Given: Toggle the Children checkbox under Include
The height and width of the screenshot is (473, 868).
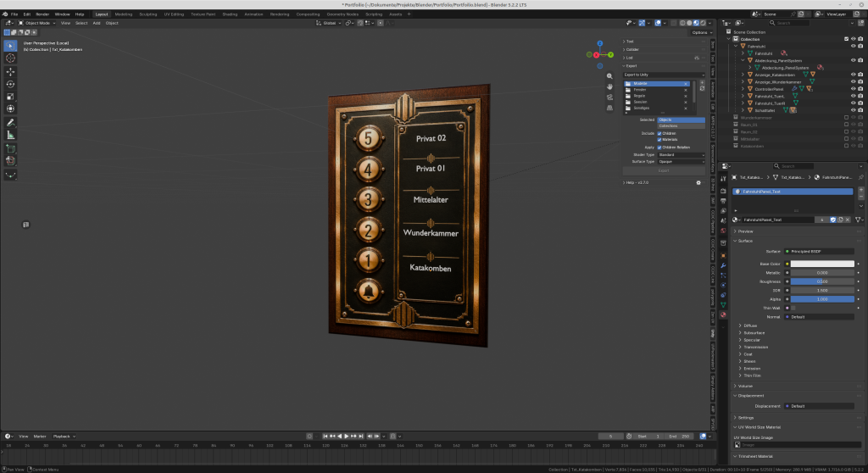Looking at the screenshot, I should (x=659, y=133).
